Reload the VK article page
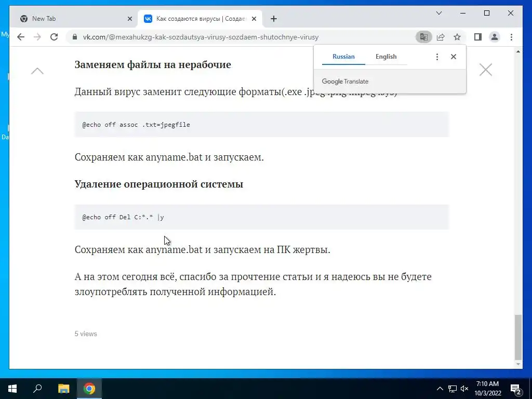 click(x=54, y=37)
